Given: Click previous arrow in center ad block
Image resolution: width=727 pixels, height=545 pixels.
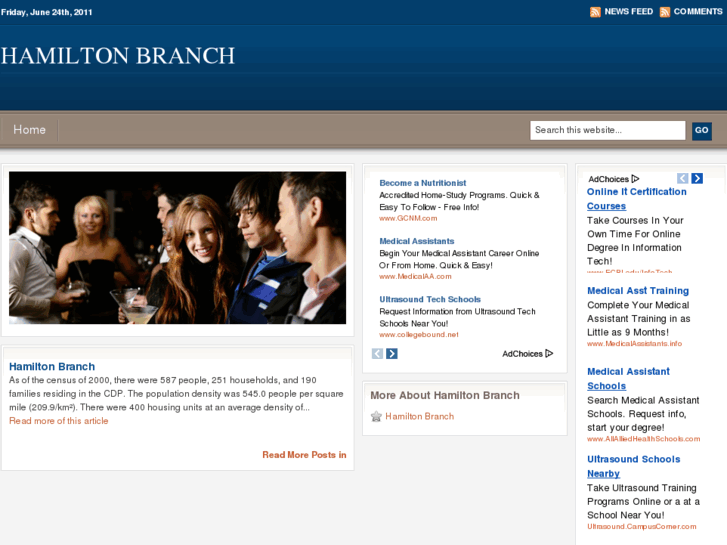Looking at the screenshot, I should [377, 354].
